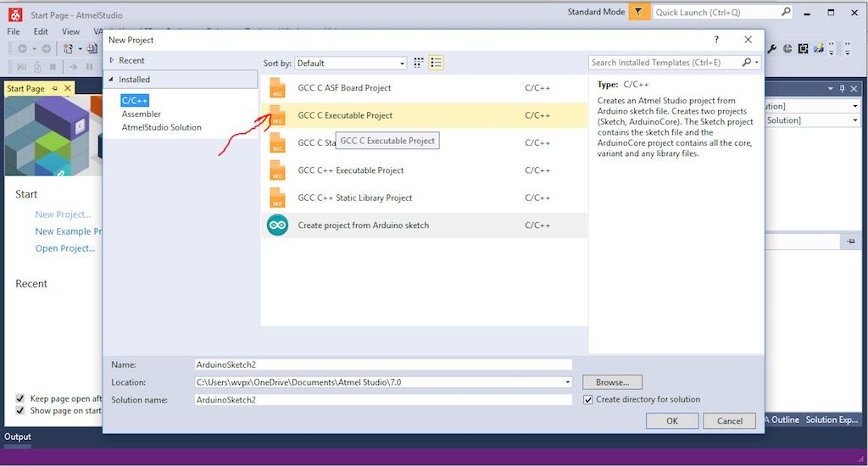Screen dimensions: 868x467
Task: Click the auto-hide pin on right panel
Action: (842, 88)
